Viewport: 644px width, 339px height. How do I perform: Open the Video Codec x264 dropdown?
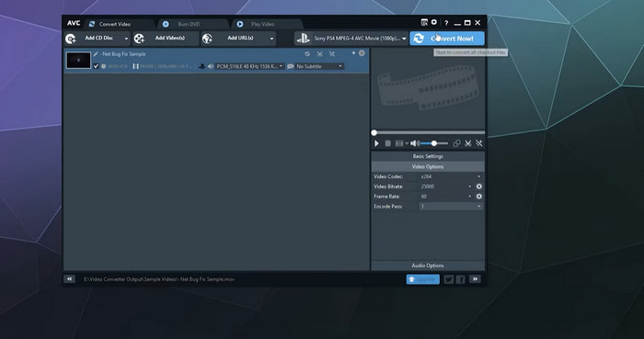[x=451, y=176]
